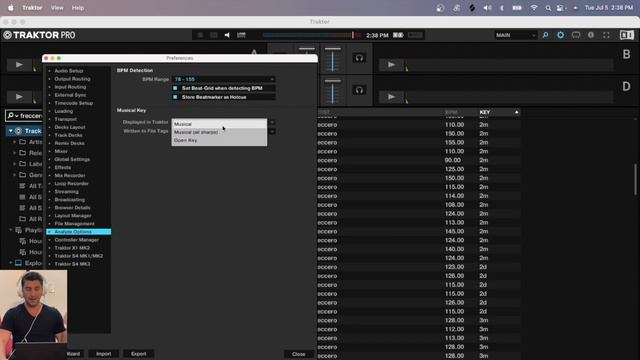The width and height of the screenshot is (640, 360).
Task: Click the magnifier search icon in header
Action: click(x=545, y=35)
